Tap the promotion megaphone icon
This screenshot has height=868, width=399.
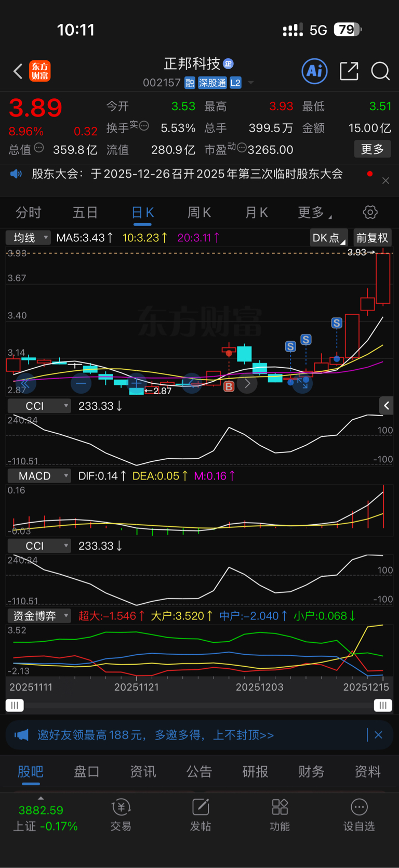coord(21,735)
